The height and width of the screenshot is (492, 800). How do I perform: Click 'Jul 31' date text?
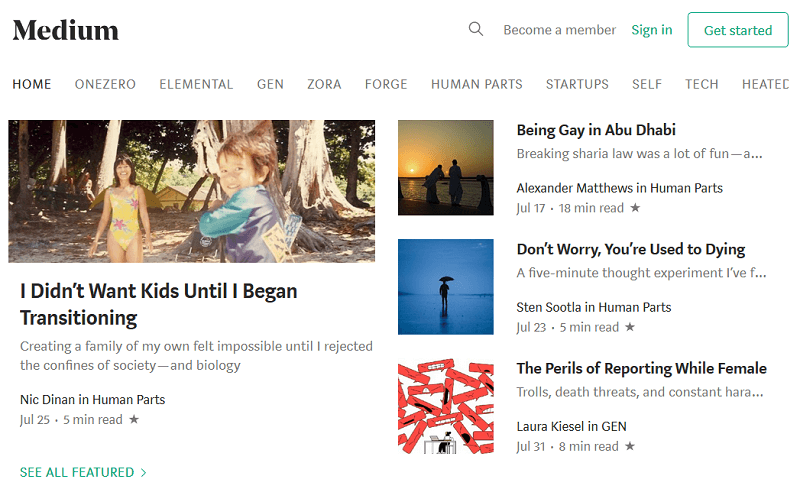click(x=531, y=447)
